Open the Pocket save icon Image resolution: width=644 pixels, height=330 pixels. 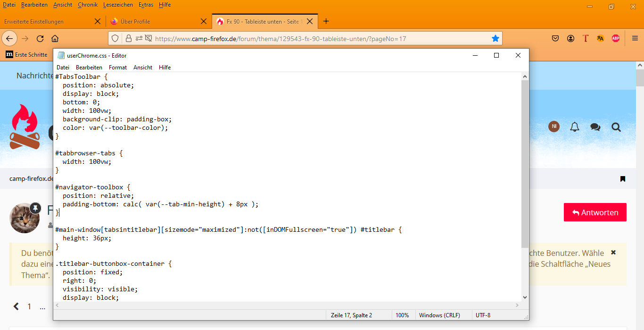556,39
